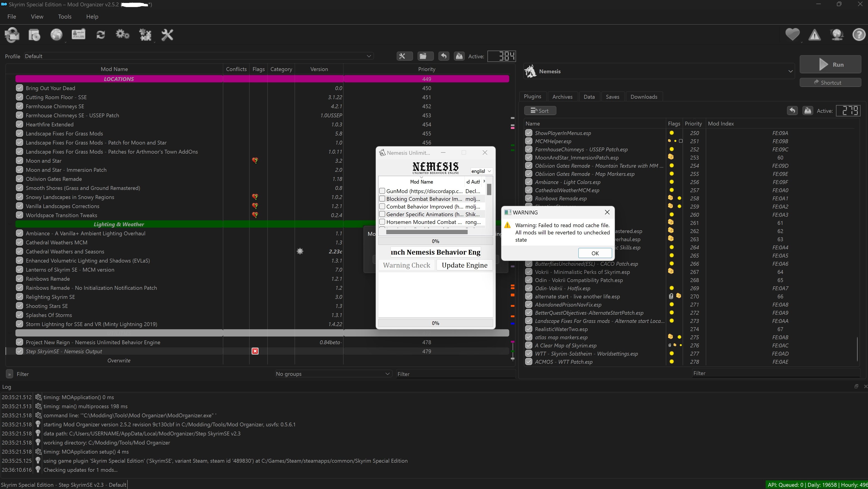Uncheck the Bring Out Your Dead mod
868x489 pixels.
tap(20, 88)
